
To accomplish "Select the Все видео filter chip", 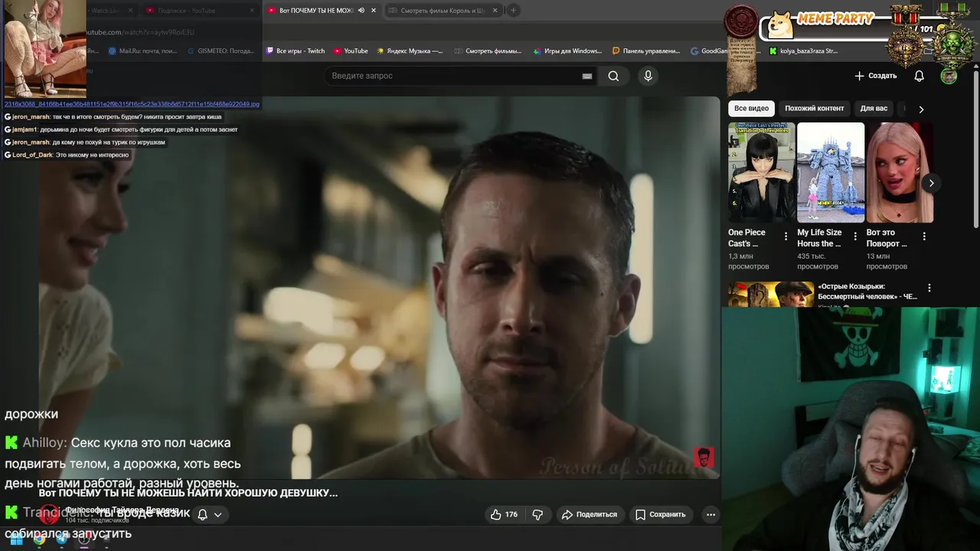I will click(751, 109).
